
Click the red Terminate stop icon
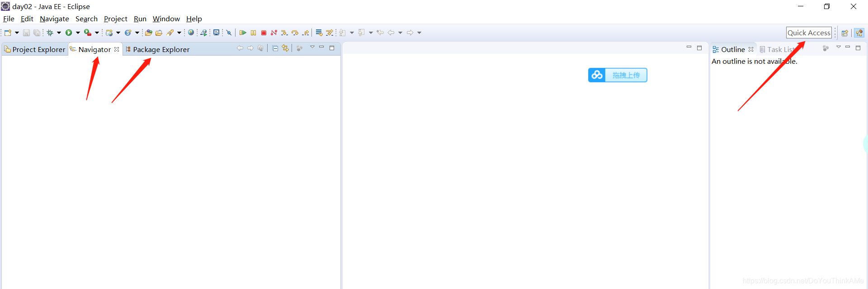[x=264, y=33]
